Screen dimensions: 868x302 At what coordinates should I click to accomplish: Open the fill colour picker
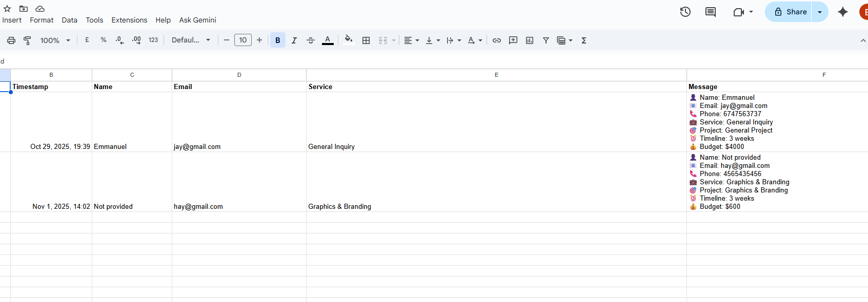pyautogui.click(x=349, y=40)
